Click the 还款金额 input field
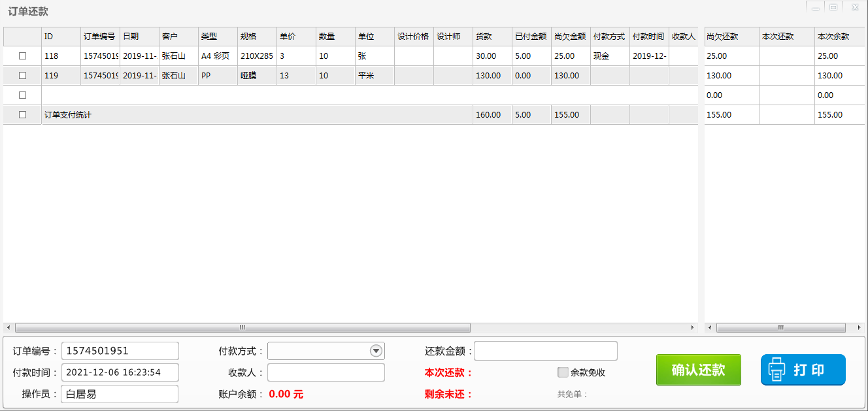Viewport: 868px width, 411px height. point(545,351)
